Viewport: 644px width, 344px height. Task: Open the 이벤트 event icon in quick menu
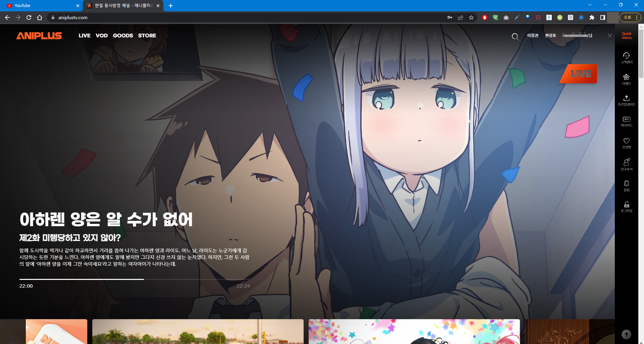tap(626, 79)
